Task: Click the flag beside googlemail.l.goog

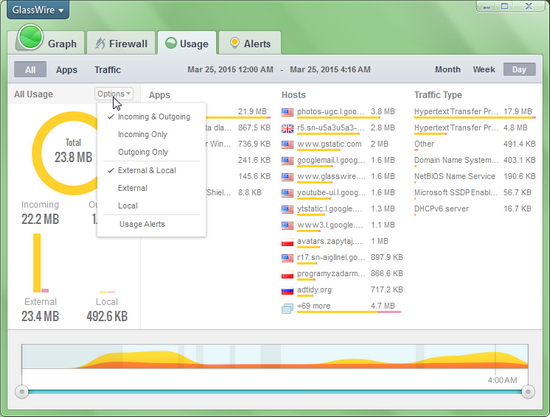Action: pyautogui.click(x=287, y=161)
